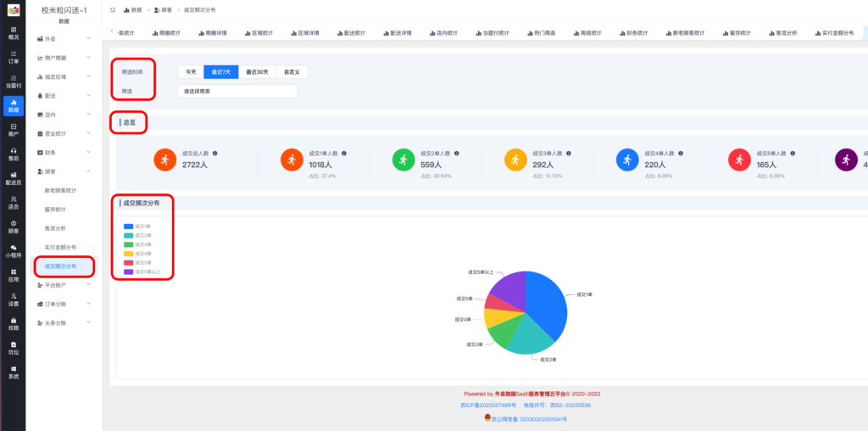The width and height of the screenshot is (868, 431).
Task: Click the 今天 time filter button
Action: (x=191, y=72)
